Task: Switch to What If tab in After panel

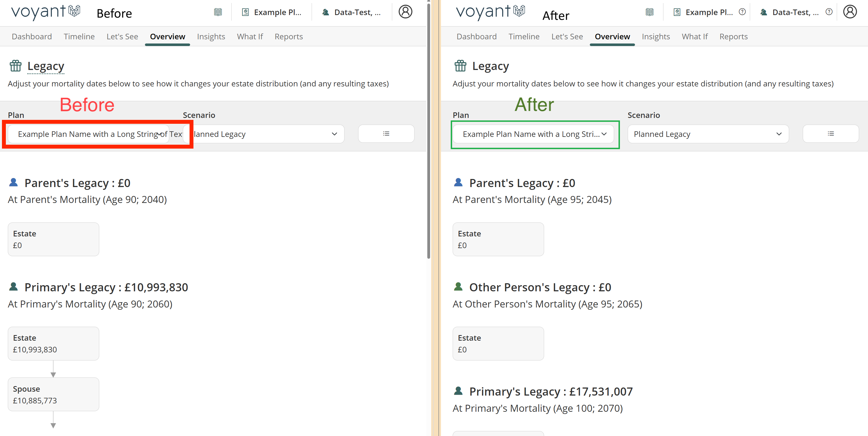Action: (694, 37)
